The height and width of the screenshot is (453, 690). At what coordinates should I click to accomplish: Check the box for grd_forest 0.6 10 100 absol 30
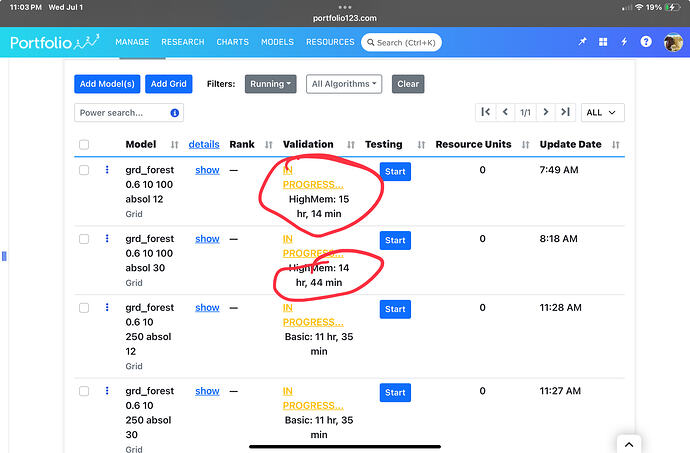pos(84,239)
